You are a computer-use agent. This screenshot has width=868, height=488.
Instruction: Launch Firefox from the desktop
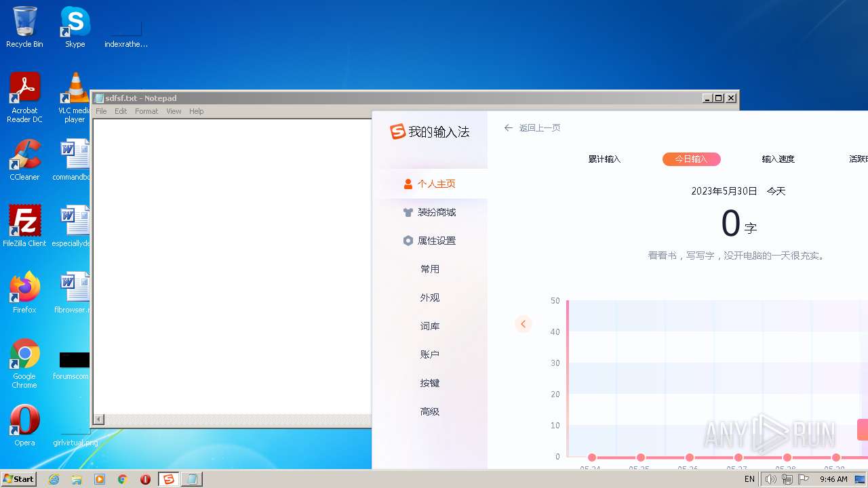(x=24, y=293)
